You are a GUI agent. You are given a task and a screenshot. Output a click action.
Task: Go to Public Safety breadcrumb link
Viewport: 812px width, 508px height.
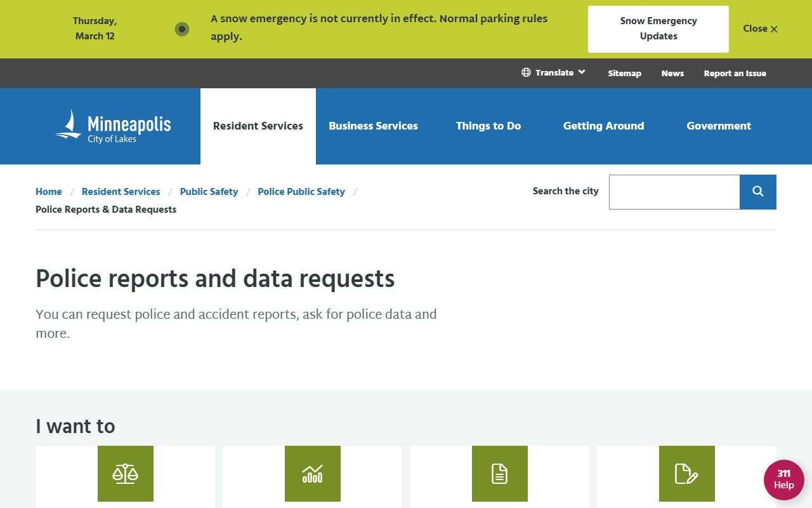coord(209,192)
